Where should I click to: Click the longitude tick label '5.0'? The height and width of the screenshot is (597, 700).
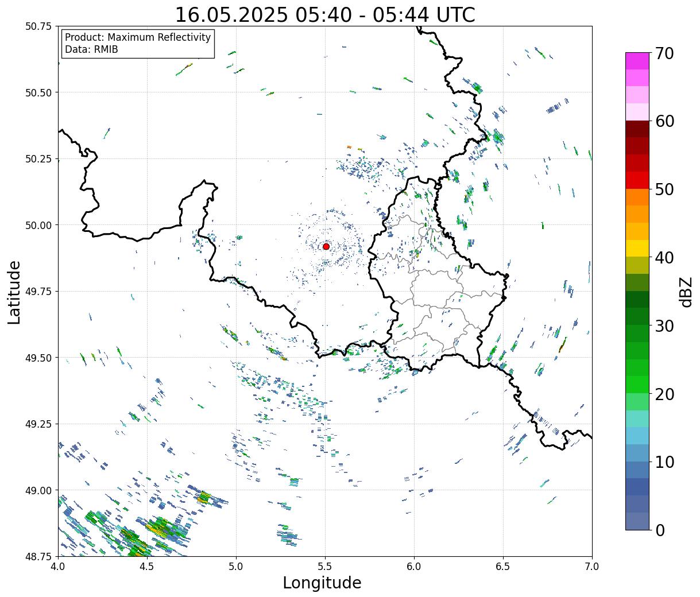pyautogui.click(x=236, y=567)
